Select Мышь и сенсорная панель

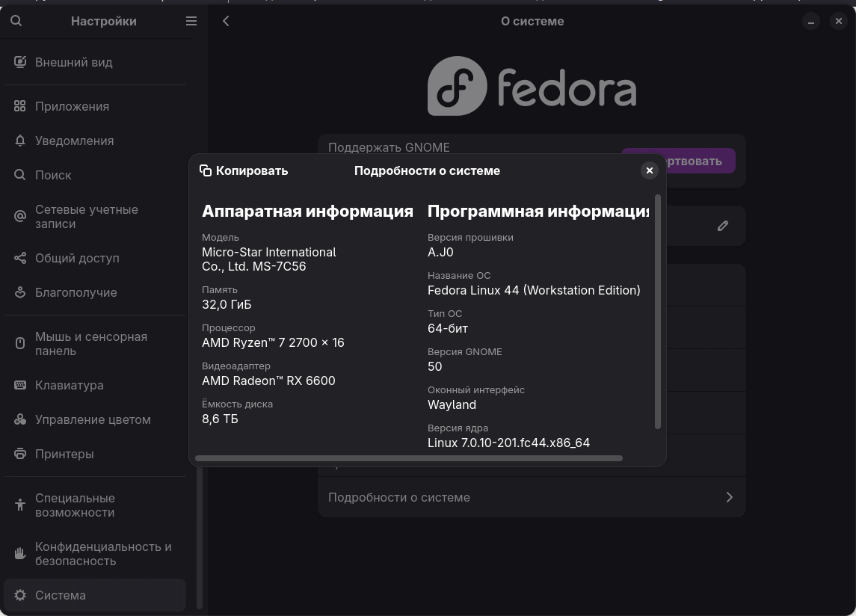point(95,344)
